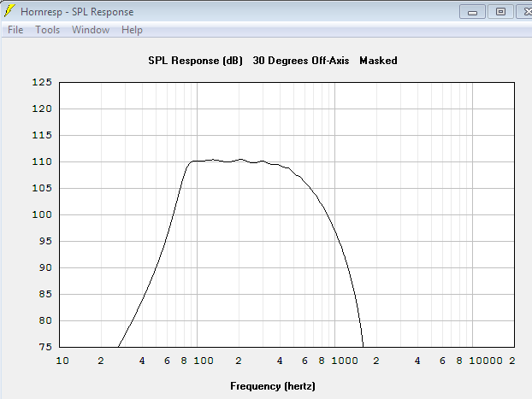Click the '30 Degrees Off-Axis' label
The height and width of the screenshot is (399, 532).
[x=300, y=61]
